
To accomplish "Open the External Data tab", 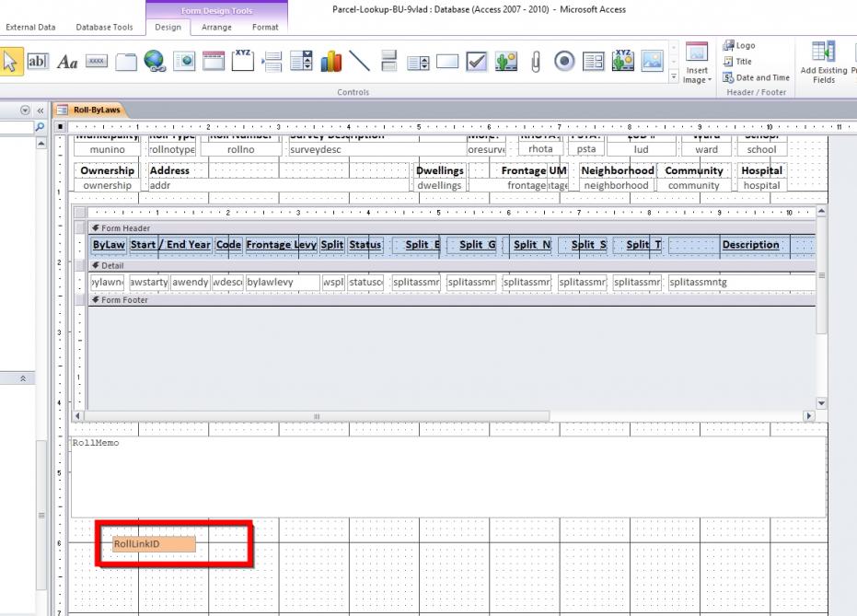I will 30,27.
